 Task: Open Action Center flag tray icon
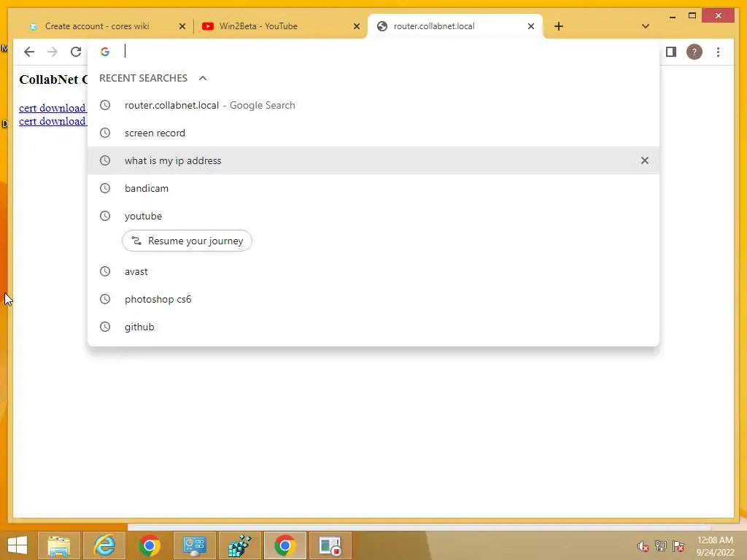pos(678,546)
